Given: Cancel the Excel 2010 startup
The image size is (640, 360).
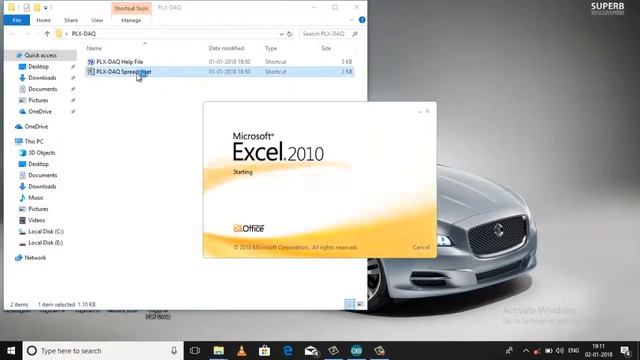Looking at the screenshot, I should pos(421,247).
